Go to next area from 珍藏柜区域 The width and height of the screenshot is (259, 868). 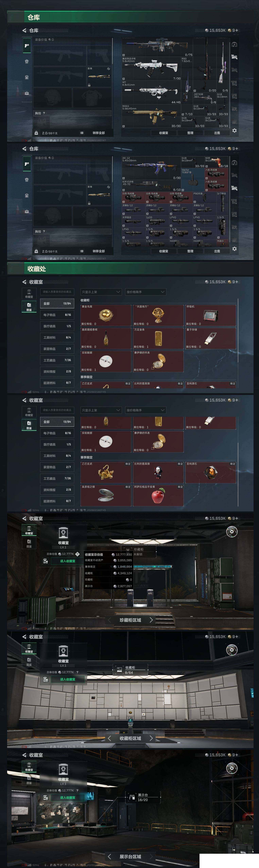(151, 620)
